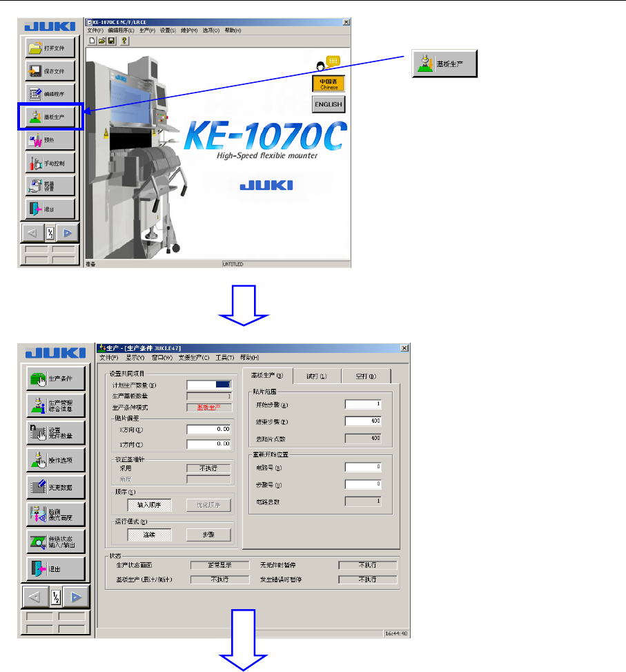Click 结束步骤 (end step) input field

click(x=363, y=421)
